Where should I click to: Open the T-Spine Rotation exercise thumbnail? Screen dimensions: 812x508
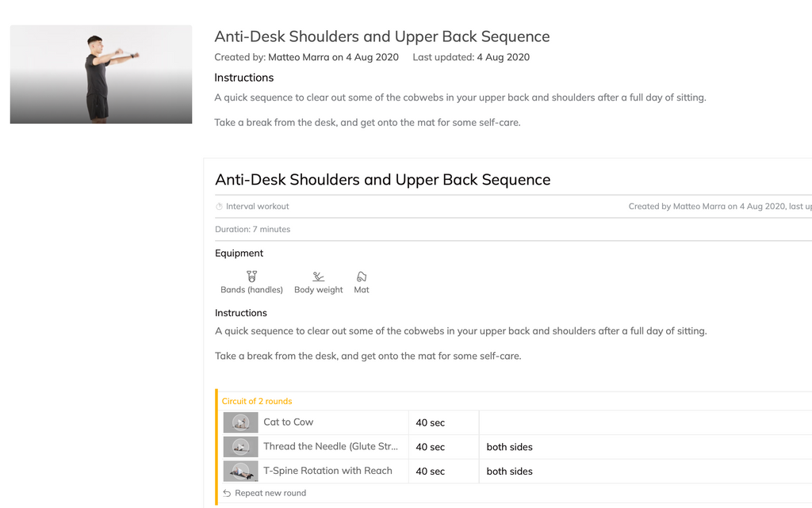click(x=240, y=471)
